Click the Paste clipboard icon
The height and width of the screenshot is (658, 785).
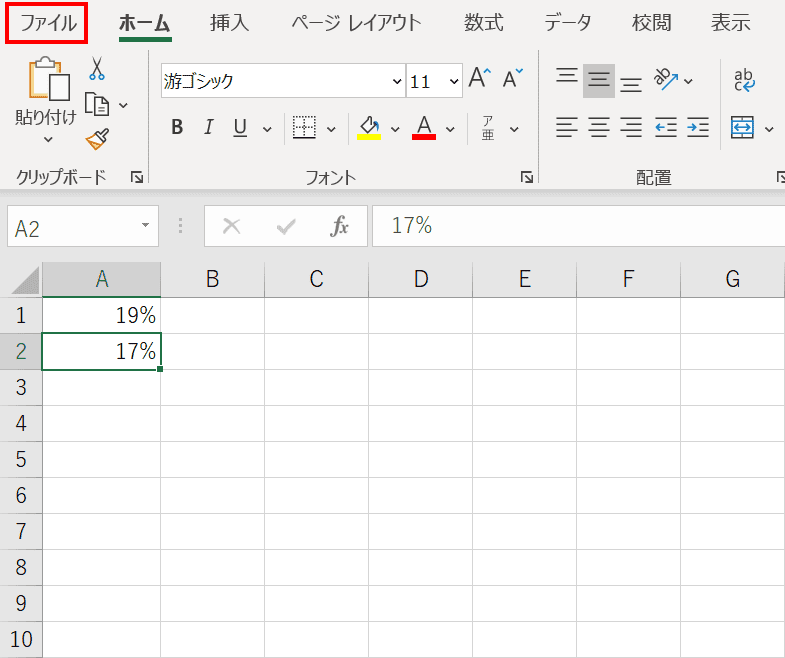click(49, 78)
